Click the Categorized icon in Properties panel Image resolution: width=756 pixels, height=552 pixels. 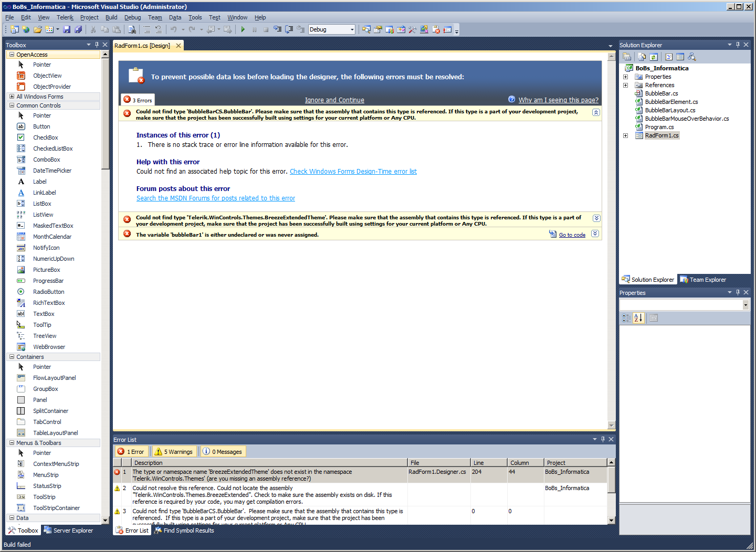tap(626, 317)
